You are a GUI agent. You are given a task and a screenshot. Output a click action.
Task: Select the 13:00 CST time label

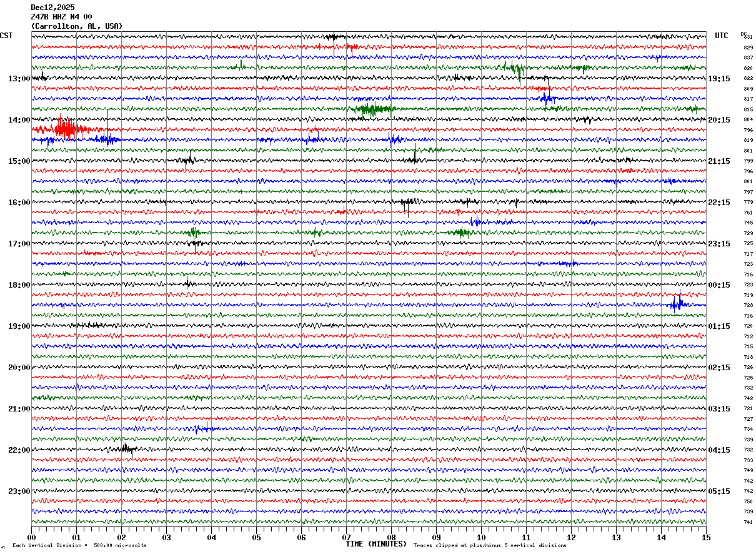click(x=19, y=79)
